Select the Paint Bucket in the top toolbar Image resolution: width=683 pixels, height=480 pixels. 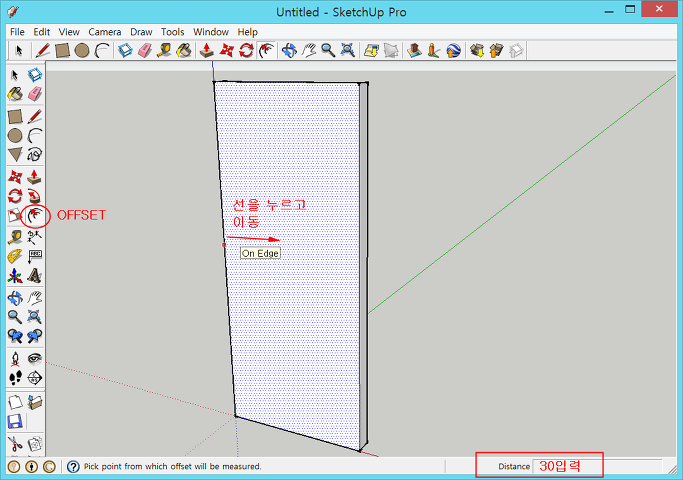point(184,51)
